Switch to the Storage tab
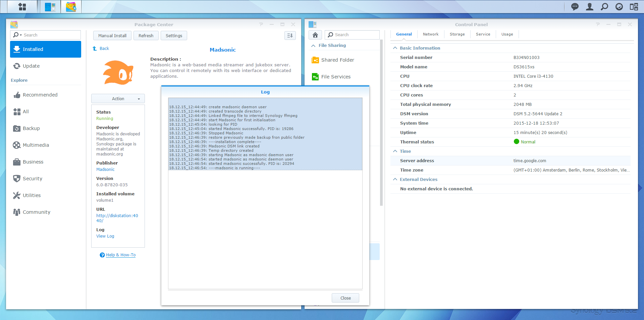This screenshot has width=644, height=320. click(x=457, y=34)
